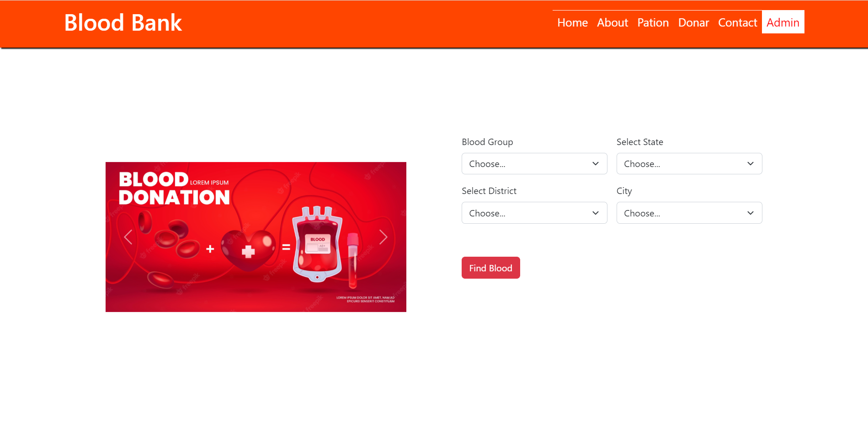Navigate to the Home menu item
The width and height of the screenshot is (868, 426).
(x=572, y=22)
